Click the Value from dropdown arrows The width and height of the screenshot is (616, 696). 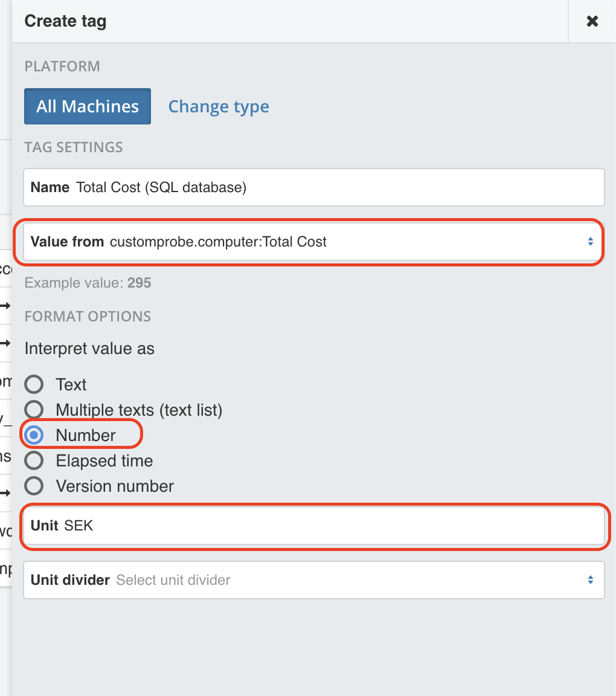click(x=590, y=242)
